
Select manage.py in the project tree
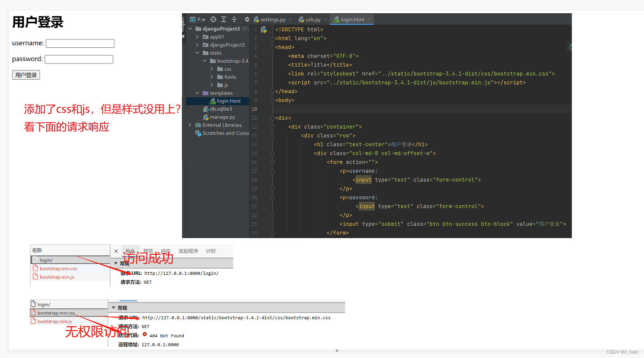coord(217,117)
